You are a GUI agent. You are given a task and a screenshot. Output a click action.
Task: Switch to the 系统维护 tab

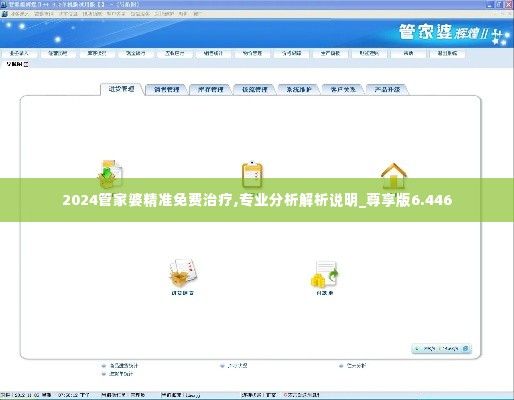pyautogui.click(x=299, y=89)
